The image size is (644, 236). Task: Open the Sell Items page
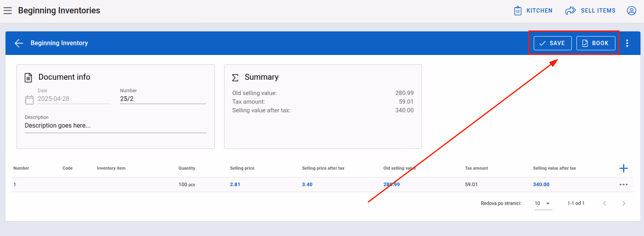590,11
